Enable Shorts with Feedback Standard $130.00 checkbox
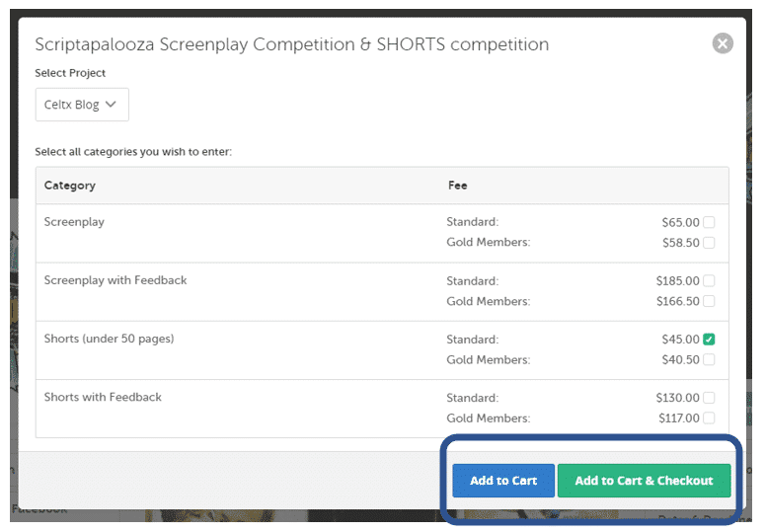765x532 pixels. [709, 398]
